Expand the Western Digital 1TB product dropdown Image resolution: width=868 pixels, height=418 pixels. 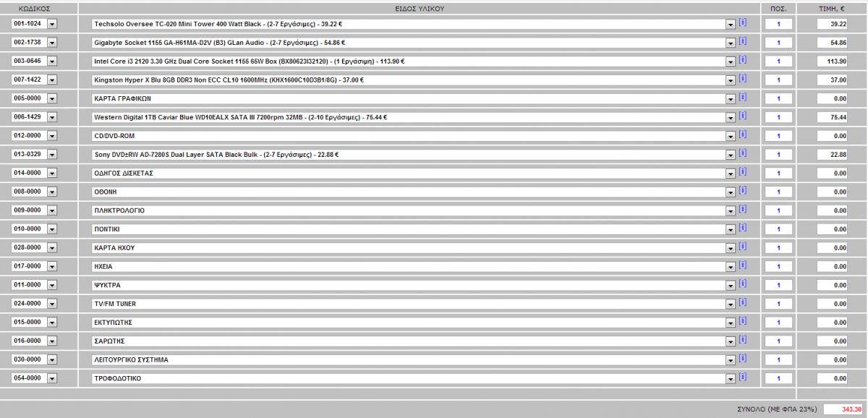tap(730, 117)
